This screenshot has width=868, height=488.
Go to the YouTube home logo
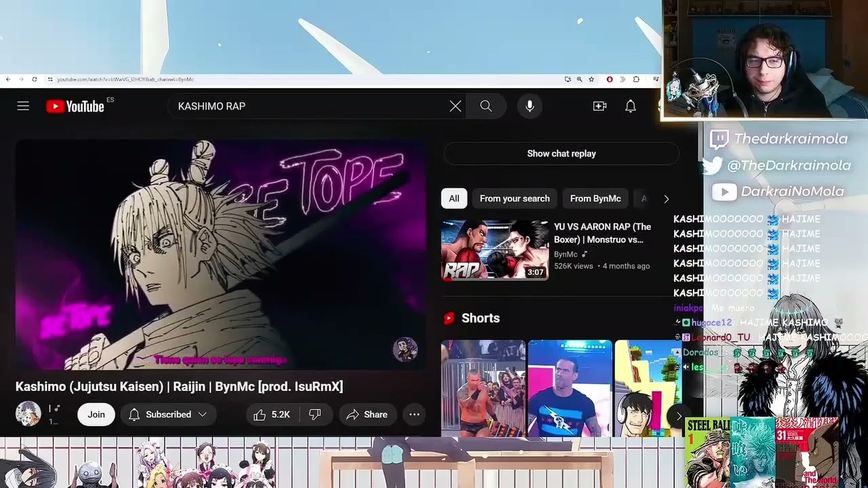(x=75, y=106)
